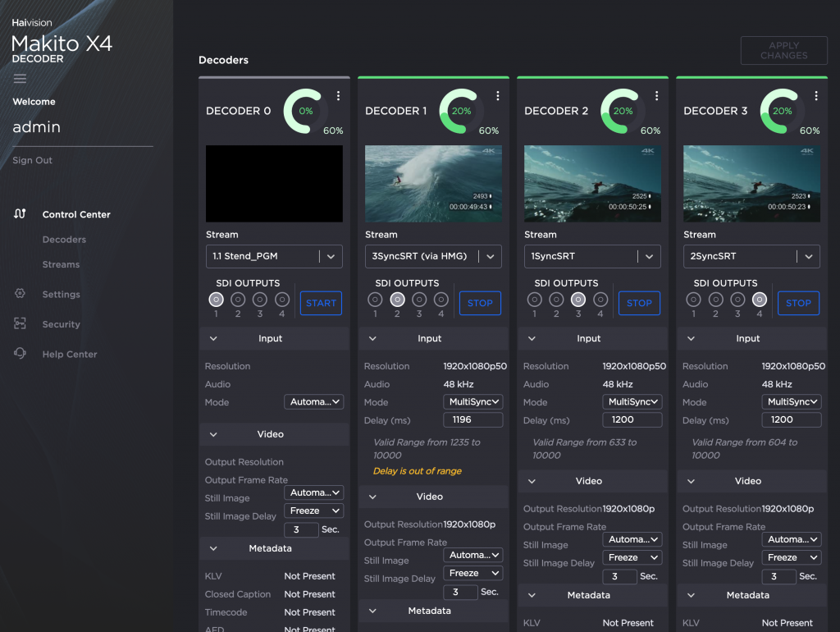840x632 pixels.
Task: Click Decoder 1 Delay field showing 1196
Action: 473,419
